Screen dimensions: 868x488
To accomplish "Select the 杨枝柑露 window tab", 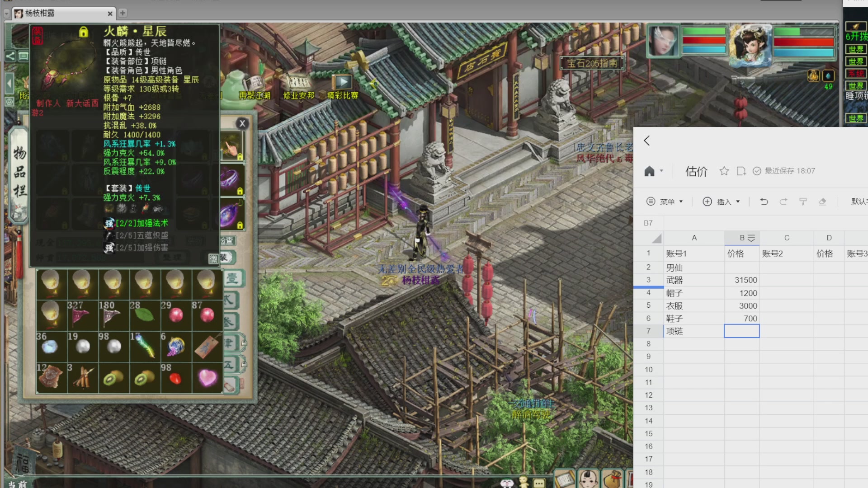I will point(63,13).
